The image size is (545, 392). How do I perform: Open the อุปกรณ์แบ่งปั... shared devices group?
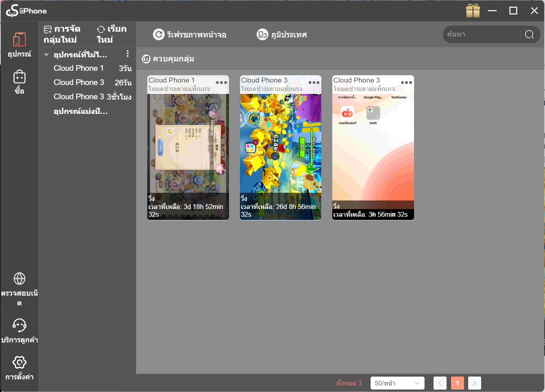pos(81,111)
